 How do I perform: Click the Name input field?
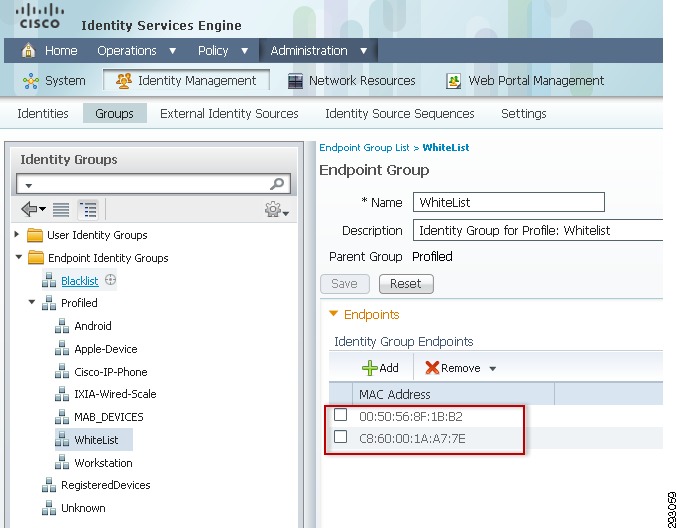point(509,202)
